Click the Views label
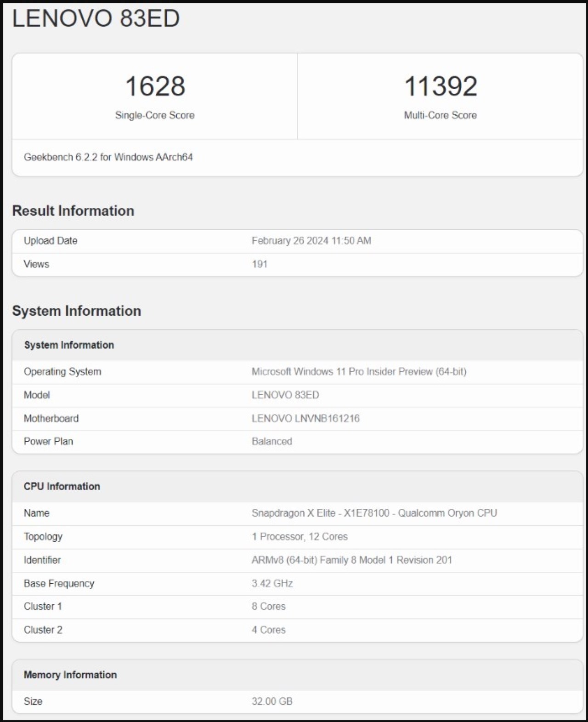The image size is (588, 722). pos(36,264)
